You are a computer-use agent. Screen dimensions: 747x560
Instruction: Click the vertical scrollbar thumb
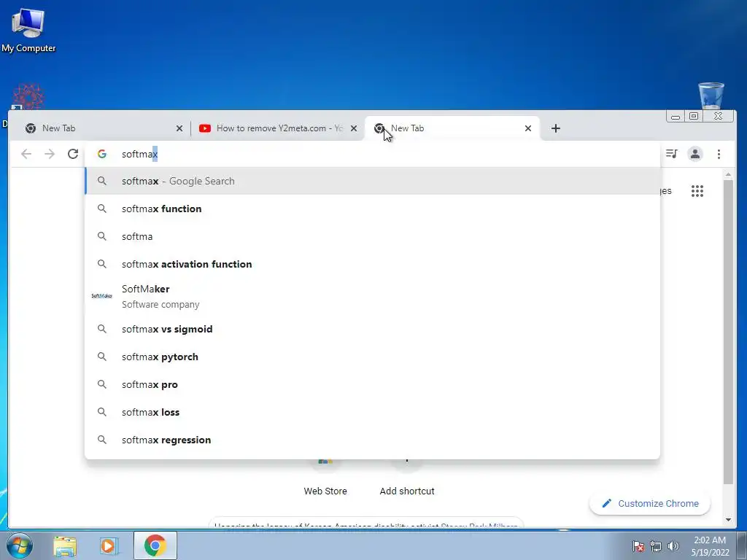tap(728, 332)
